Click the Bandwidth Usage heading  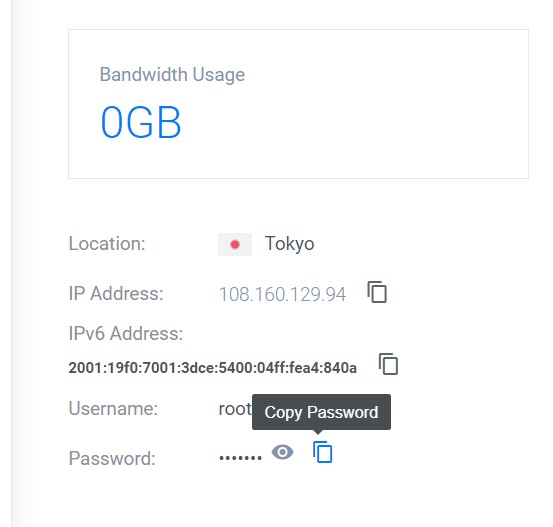[x=172, y=74]
